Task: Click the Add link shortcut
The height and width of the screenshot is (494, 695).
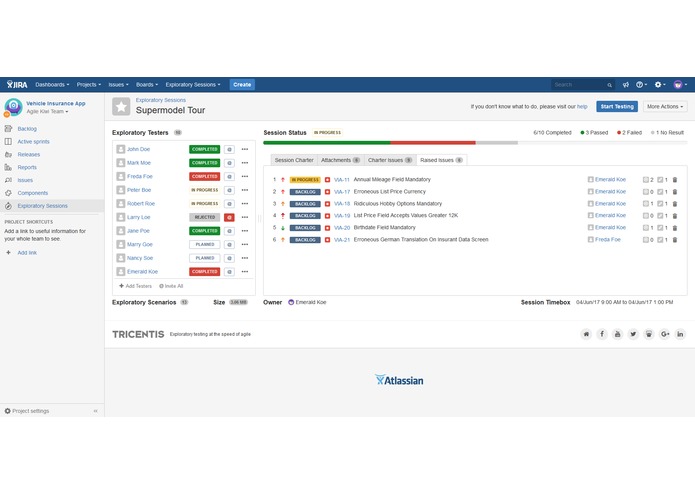Action: pos(27,253)
